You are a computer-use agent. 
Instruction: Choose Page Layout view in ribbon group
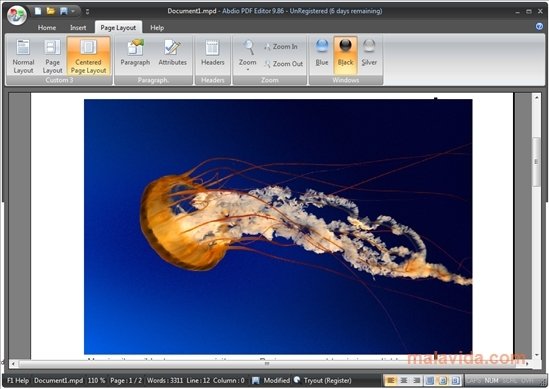click(x=52, y=56)
